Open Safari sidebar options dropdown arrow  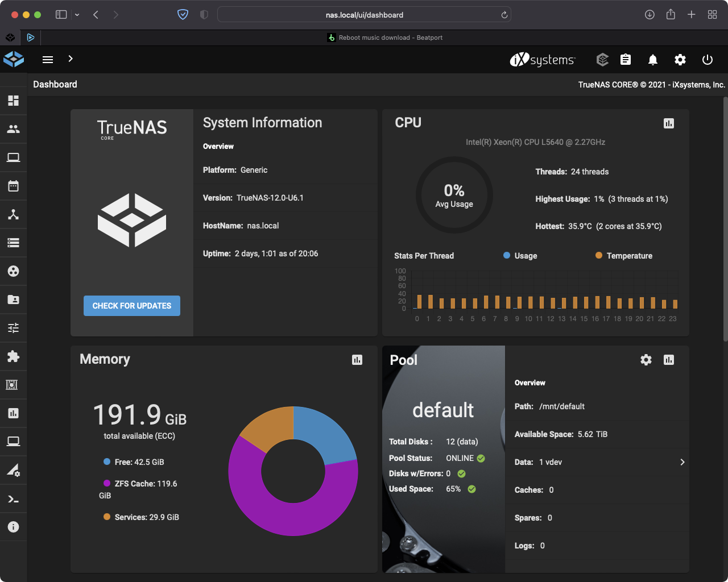77,15
